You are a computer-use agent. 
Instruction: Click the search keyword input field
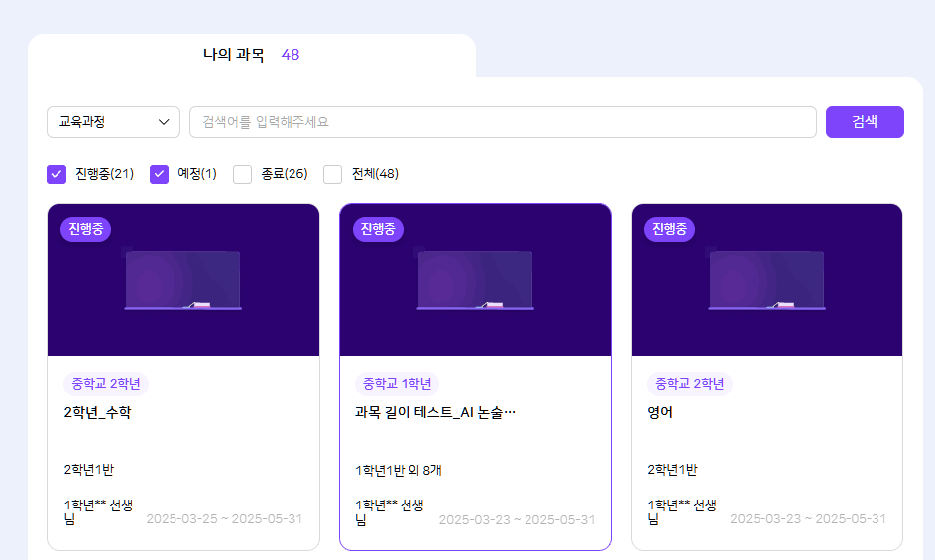point(503,122)
